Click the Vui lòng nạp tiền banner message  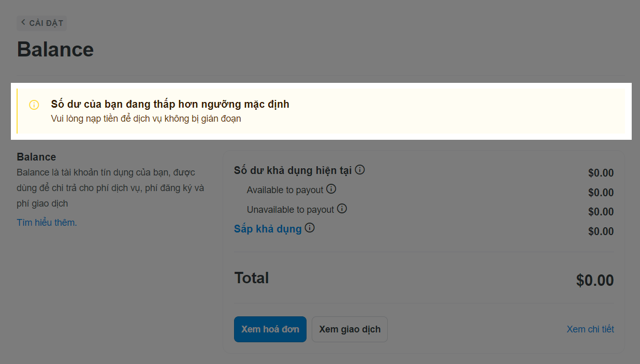point(146,119)
